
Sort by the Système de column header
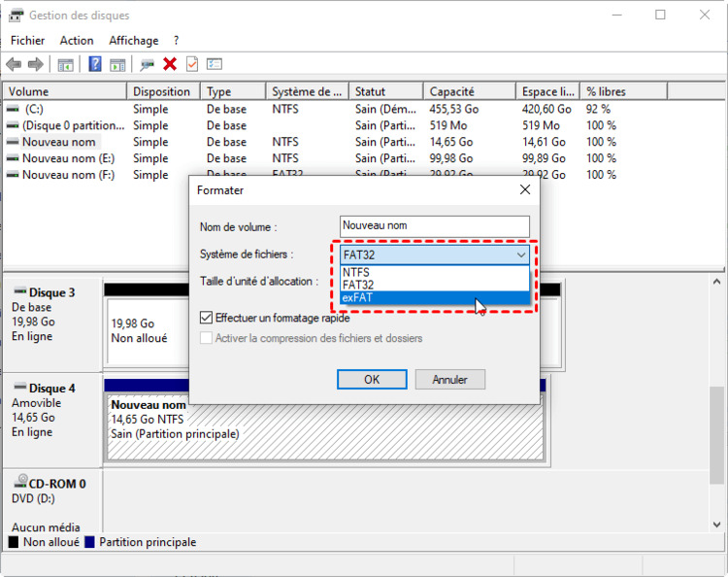[308, 91]
